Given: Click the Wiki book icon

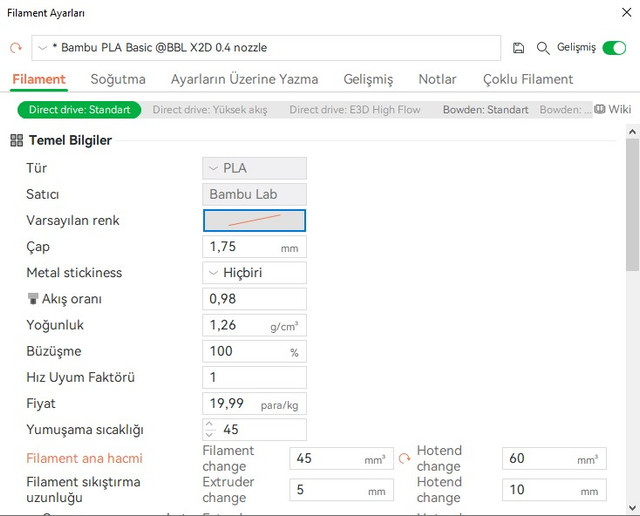Looking at the screenshot, I should click(x=600, y=109).
